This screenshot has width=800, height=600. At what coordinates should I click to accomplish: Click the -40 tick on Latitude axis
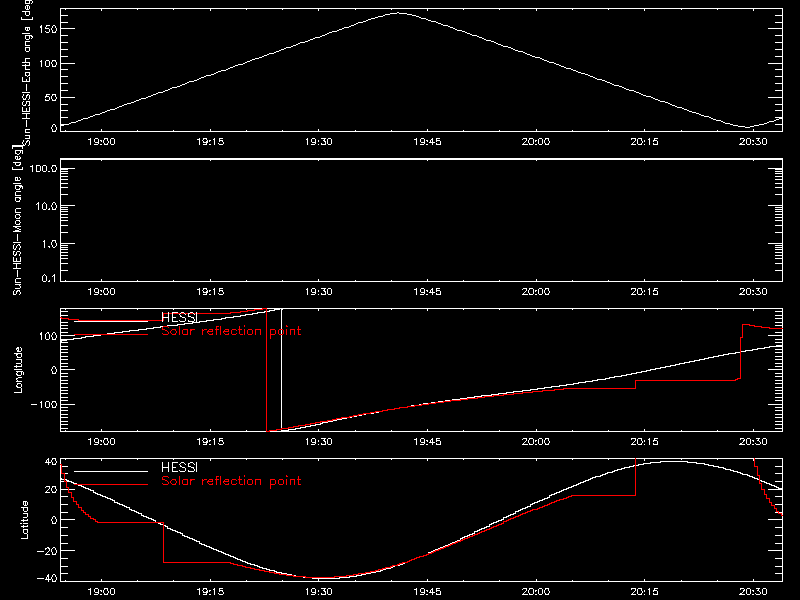47,579
